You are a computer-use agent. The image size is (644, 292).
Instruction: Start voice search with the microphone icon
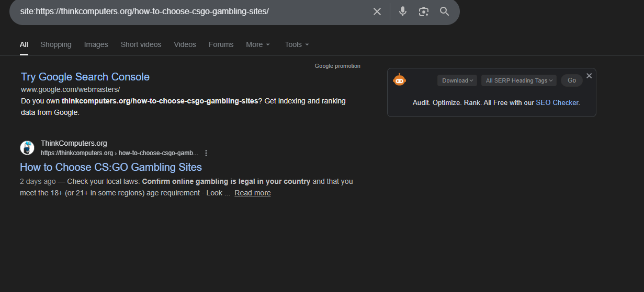click(402, 11)
